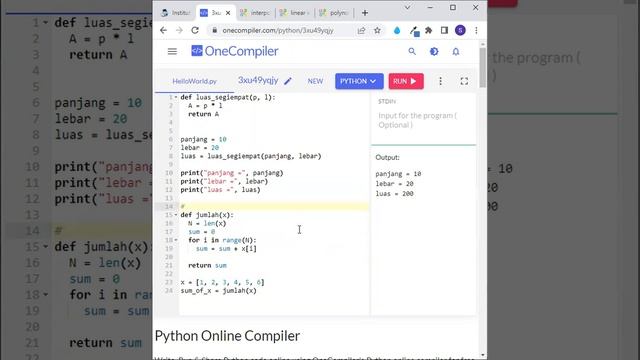Switch to the polyn browser tab

coord(334,13)
